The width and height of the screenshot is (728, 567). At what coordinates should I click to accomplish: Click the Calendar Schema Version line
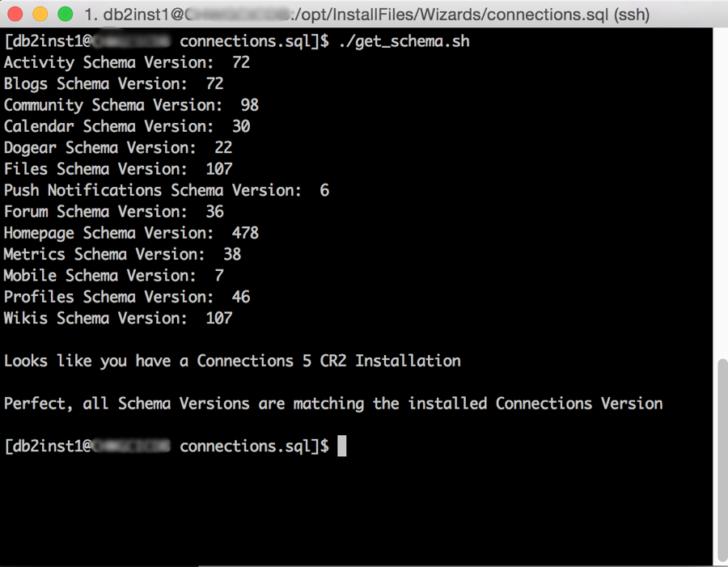[127, 126]
